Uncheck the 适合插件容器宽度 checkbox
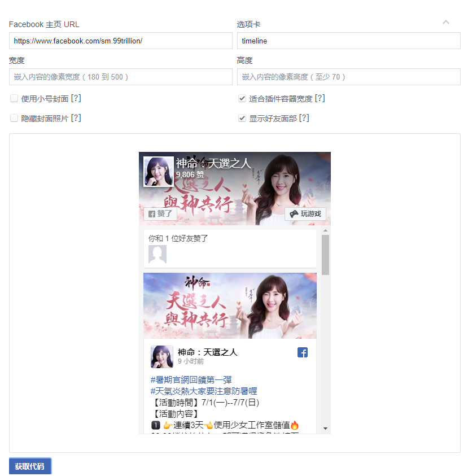The image size is (468, 476). [x=242, y=98]
